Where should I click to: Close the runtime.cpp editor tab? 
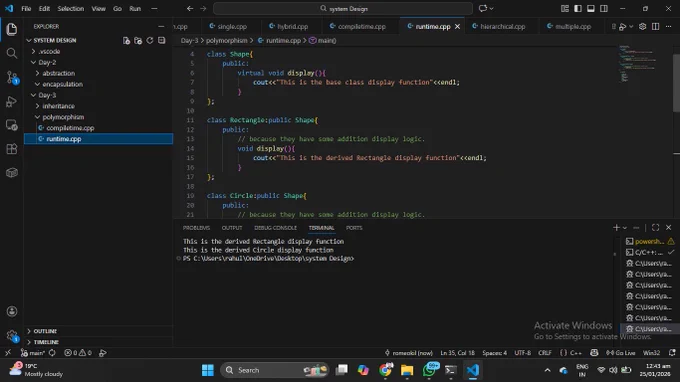pyautogui.click(x=457, y=26)
